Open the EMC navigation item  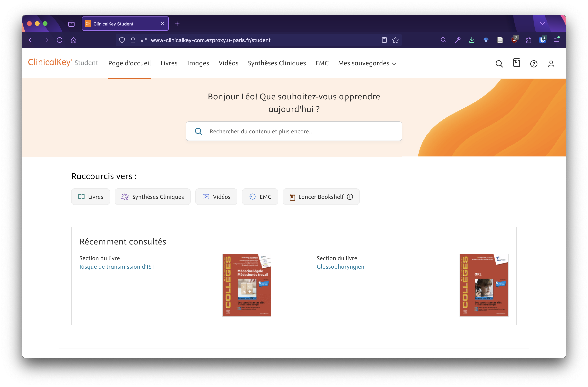click(x=322, y=63)
